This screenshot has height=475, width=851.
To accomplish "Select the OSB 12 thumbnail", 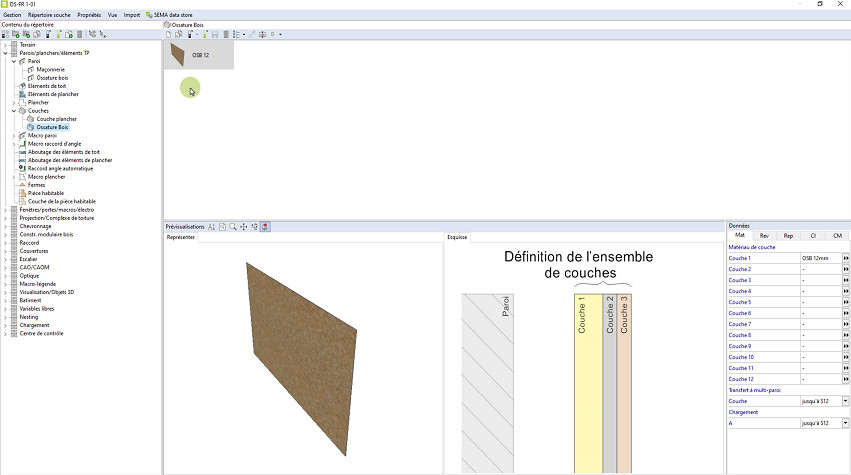I will click(x=198, y=55).
